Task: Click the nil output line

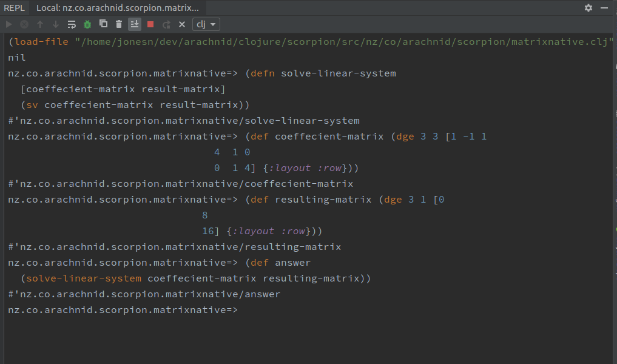Action: pyautogui.click(x=17, y=58)
